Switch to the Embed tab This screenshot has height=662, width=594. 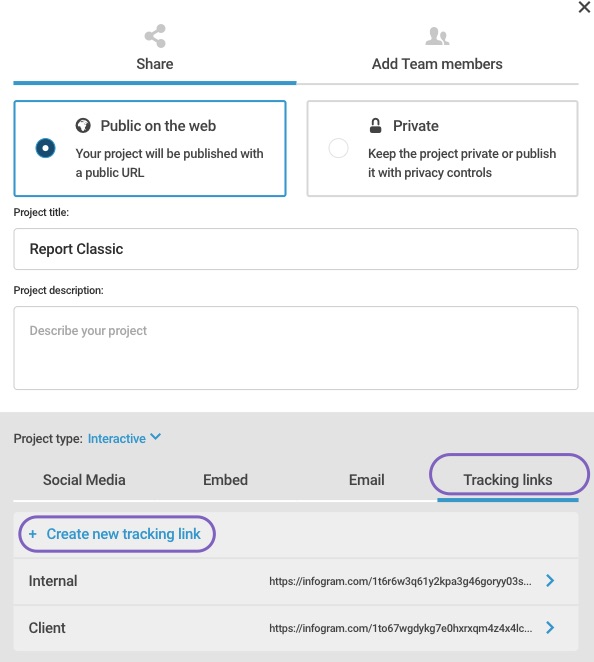(225, 480)
